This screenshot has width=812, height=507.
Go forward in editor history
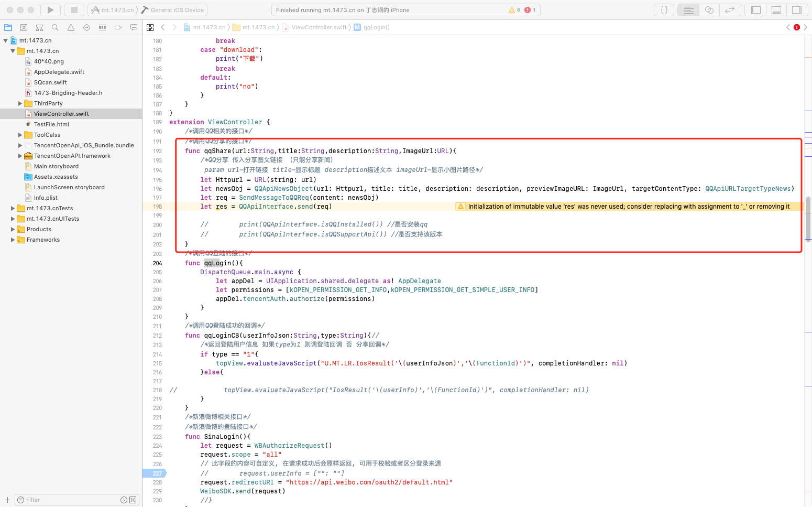(174, 27)
